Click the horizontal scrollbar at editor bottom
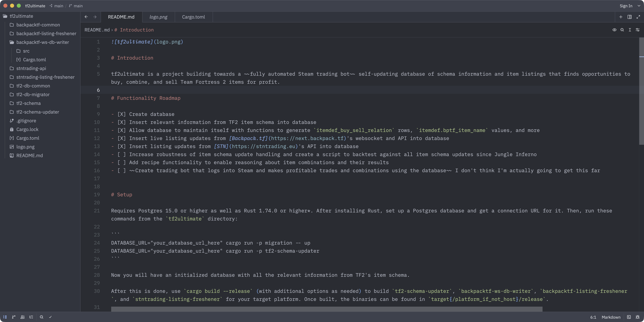This screenshot has width=644, height=322. [327, 309]
